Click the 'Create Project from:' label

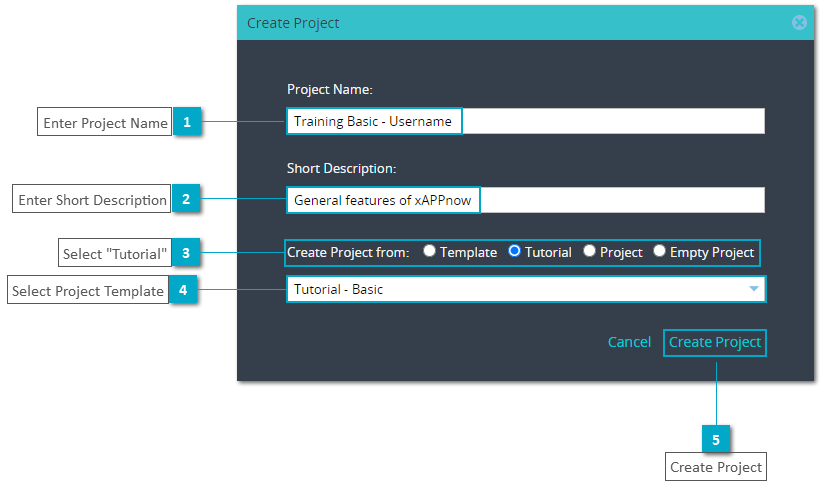[348, 253]
